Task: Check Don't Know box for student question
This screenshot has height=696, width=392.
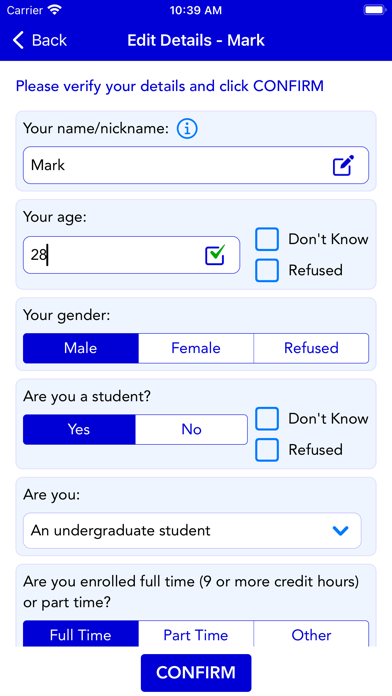Action: (267, 419)
